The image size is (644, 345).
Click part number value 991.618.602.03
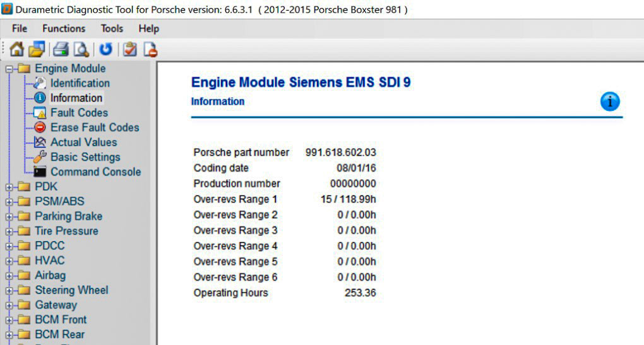(x=340, y=153)
